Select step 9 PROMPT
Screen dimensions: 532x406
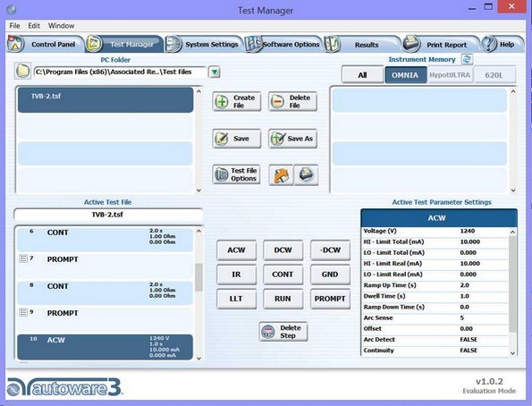click(x=106, y=320)
